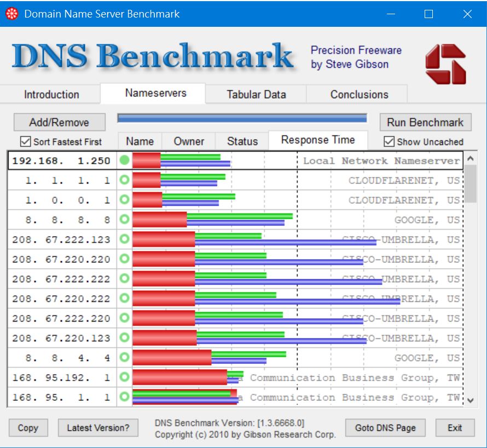Image resolution: width=487 pixels, height=448 pixels.
Task: Click Goto DNS Page
Action: pos(386,427)
